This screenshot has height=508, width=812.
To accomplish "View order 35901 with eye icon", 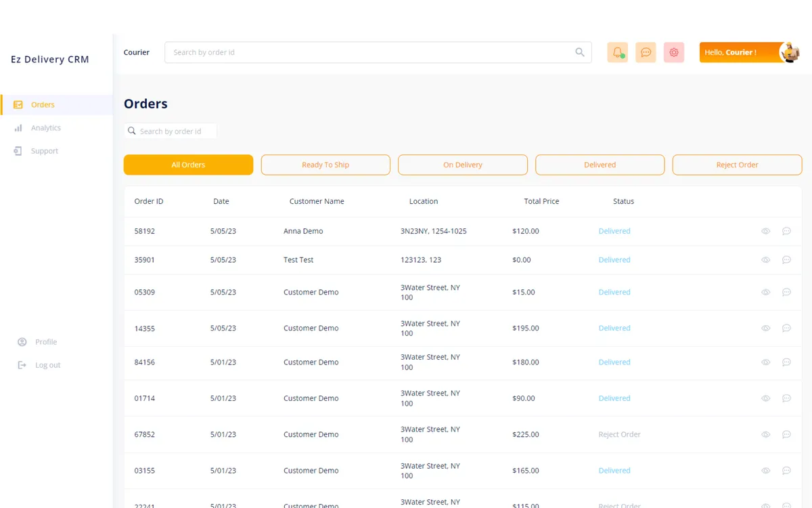I will 766,260.
